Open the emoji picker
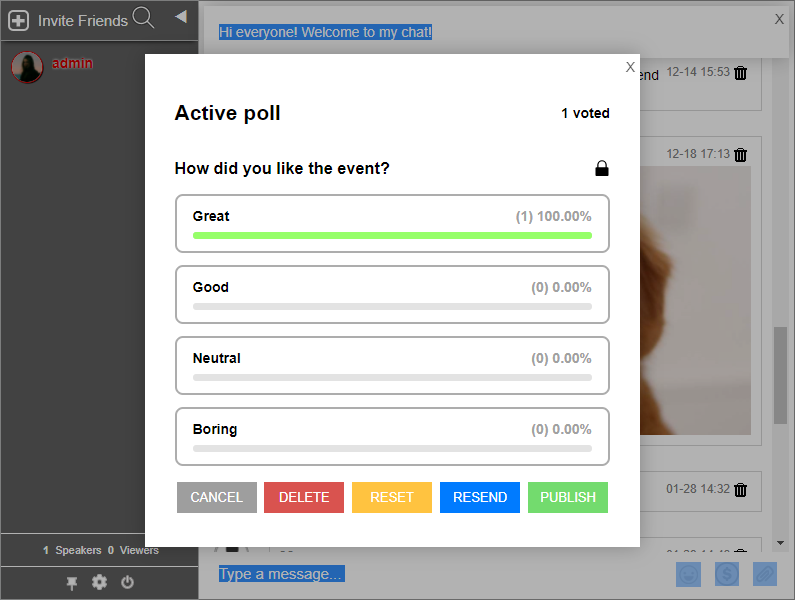This screenshot has width=795, height=600. coord(688,574)
